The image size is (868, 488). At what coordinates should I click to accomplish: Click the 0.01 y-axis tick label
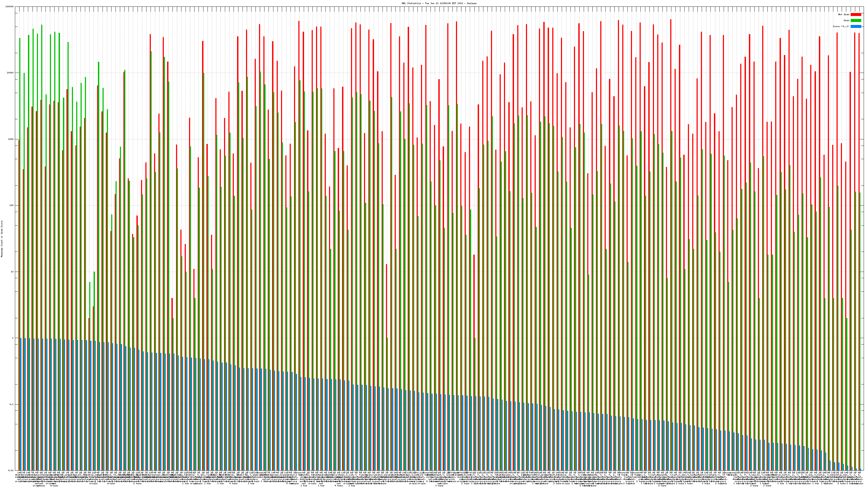point(11,470)
